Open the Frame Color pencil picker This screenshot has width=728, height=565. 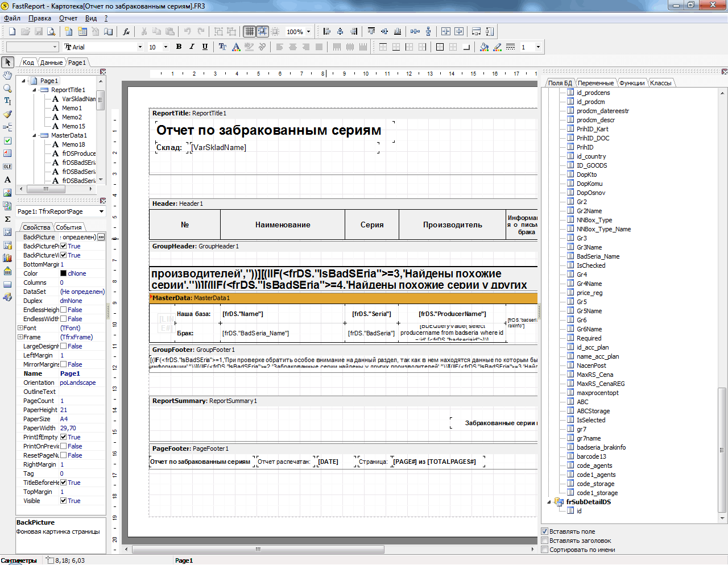[497, 47]
